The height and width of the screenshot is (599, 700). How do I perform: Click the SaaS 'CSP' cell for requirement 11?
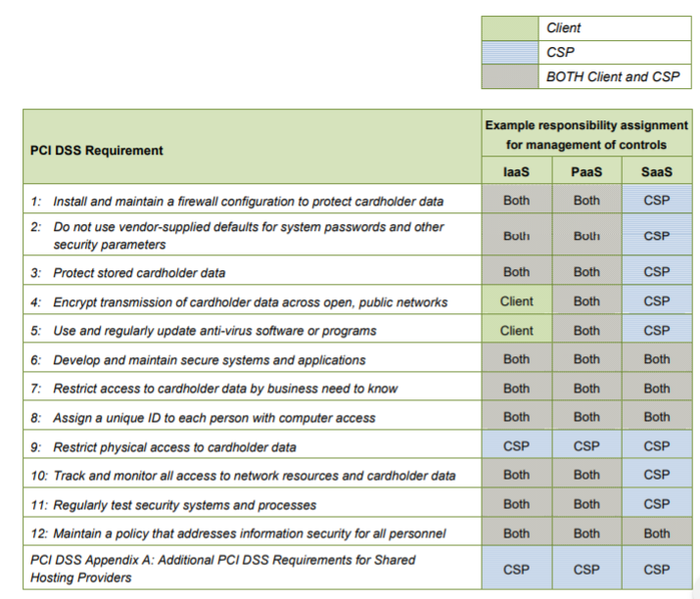[x=657, y=504]
